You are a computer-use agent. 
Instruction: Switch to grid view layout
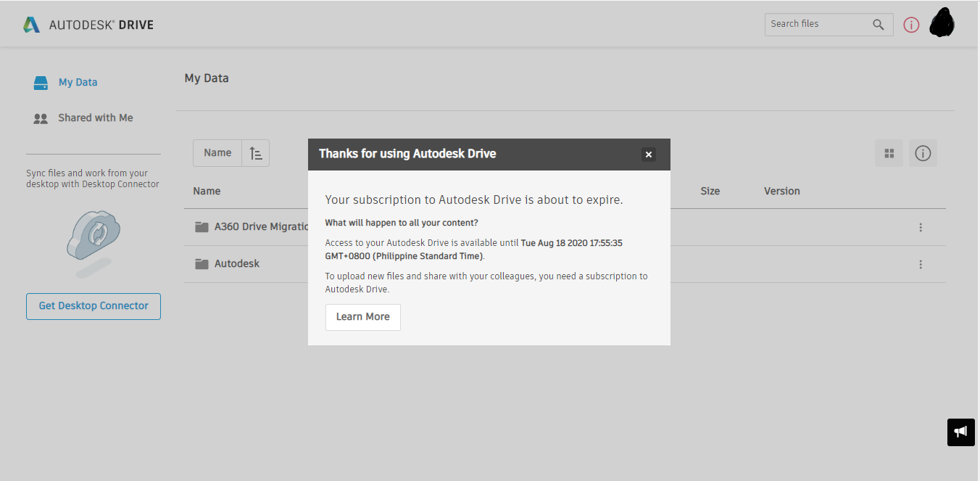point(889,153)
